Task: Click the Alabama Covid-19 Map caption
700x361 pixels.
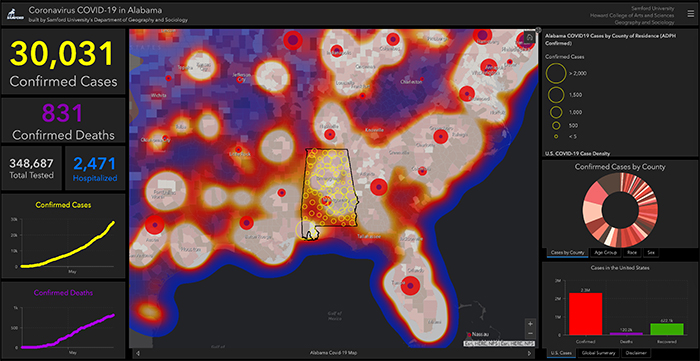Action: click(333, 353)
